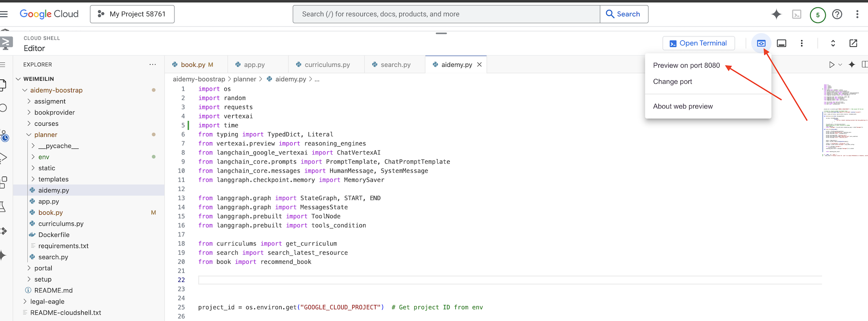
Task: Switch to the curriculums.py tab
Action: (x=327, y=65)
